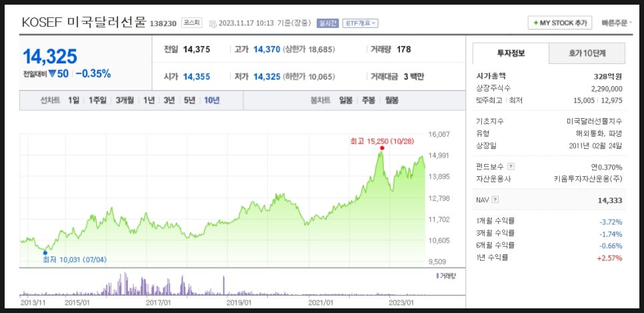Open the 펀드보수 help question-mark icon
The height and width of the screenshot is (313, 644).
click(x=511, y=167)
